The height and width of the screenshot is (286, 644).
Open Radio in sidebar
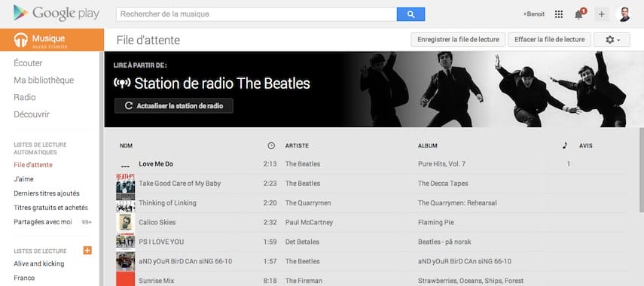click(25, 97)
